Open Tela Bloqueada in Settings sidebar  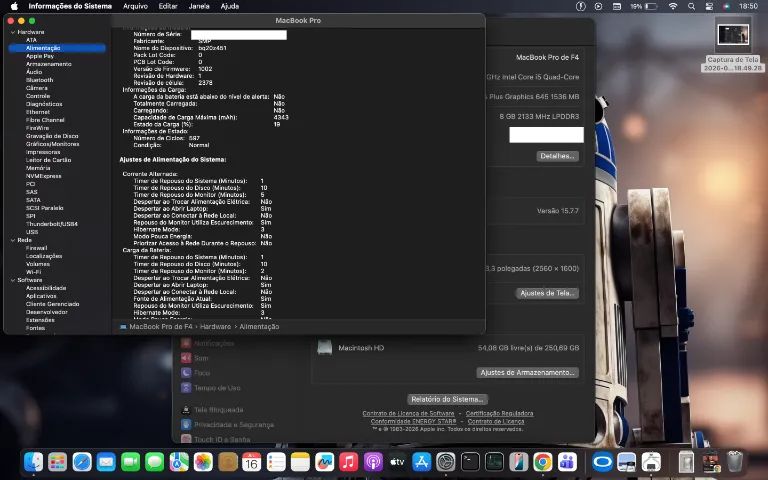(218, 410)
